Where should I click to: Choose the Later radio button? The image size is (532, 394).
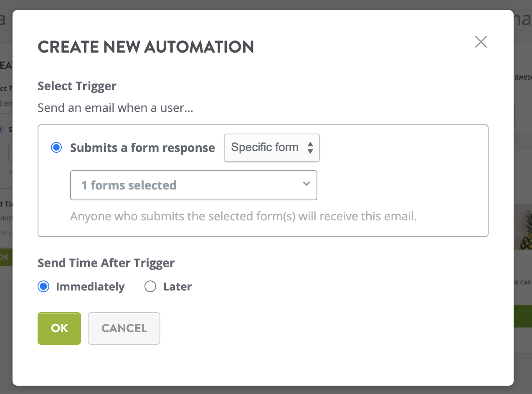[x=150, y=287]
